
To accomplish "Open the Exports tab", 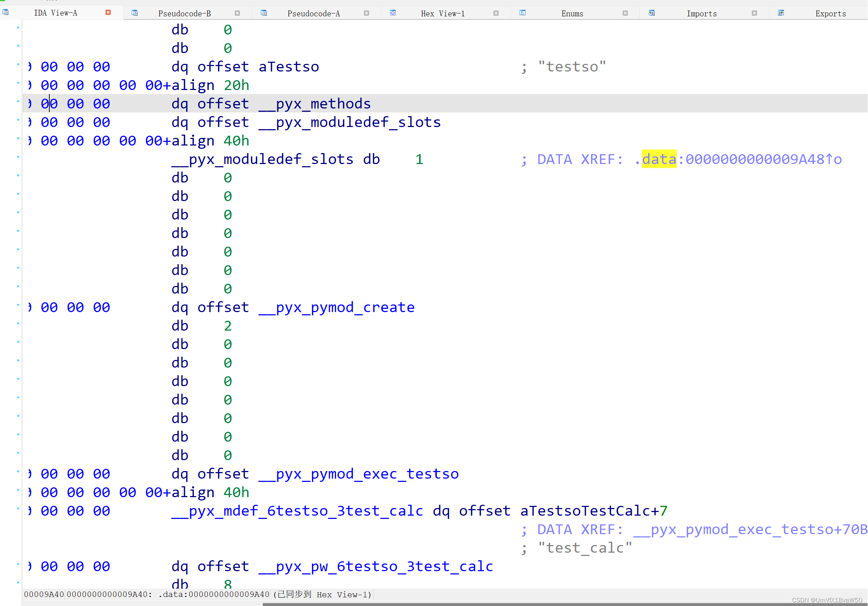I will [x=830, y=14].
